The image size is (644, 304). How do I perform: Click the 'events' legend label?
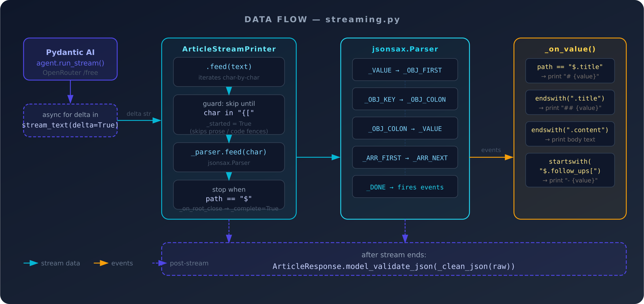click(122, 263)
